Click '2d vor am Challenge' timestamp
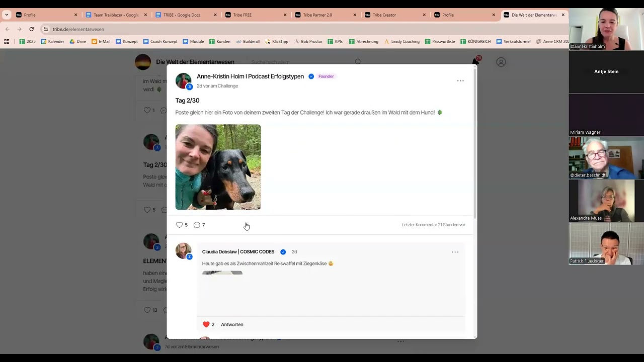 coord(217,86)
